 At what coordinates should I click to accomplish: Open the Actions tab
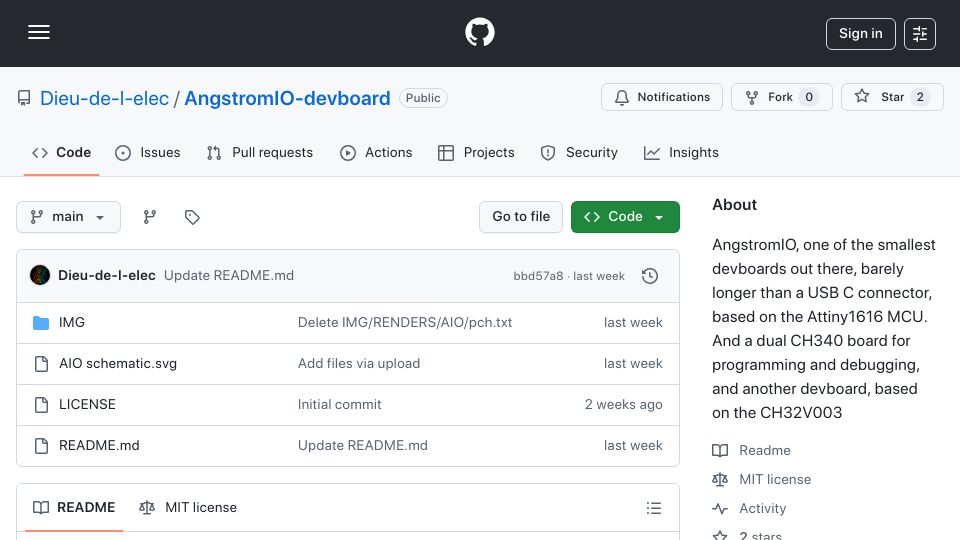coord(376,152)
